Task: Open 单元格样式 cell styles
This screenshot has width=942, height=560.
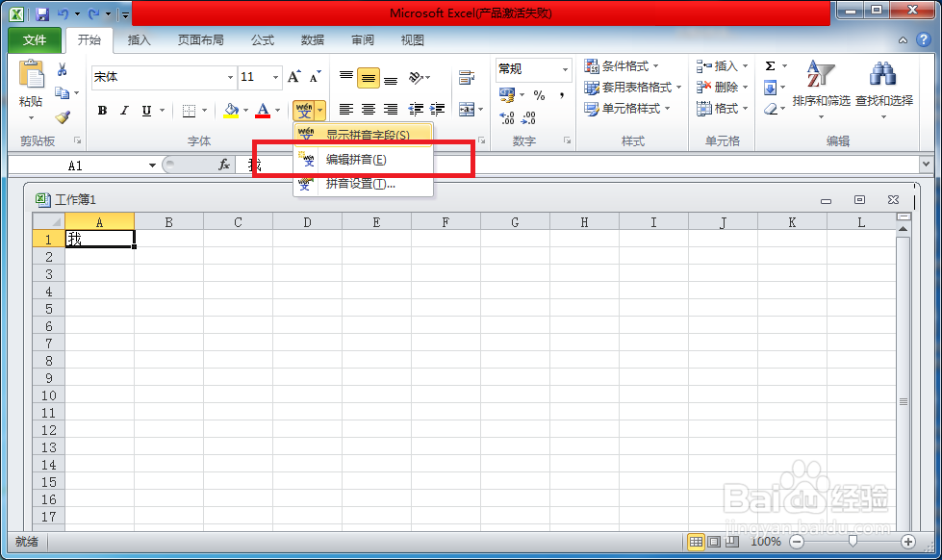Action: (627, 108)
